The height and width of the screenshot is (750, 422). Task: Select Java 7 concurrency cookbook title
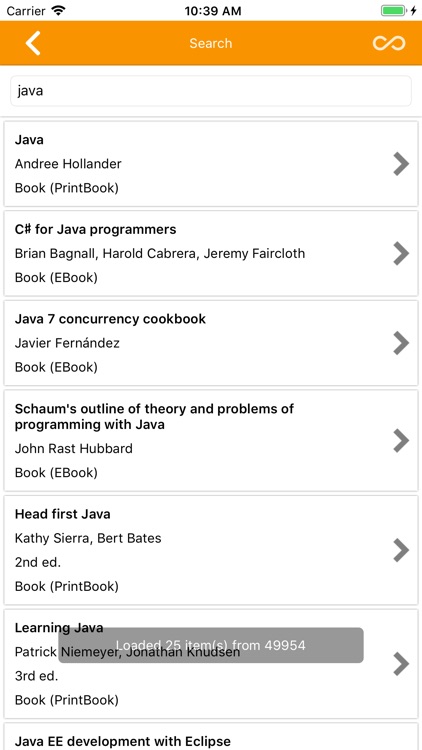(111, 319)
